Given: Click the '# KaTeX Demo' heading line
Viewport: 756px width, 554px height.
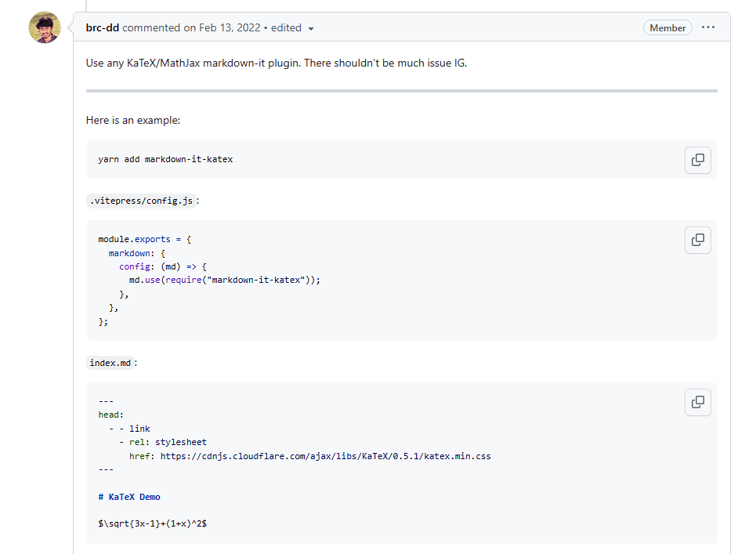Looking at the screenshot, I should tap(129, 497).
